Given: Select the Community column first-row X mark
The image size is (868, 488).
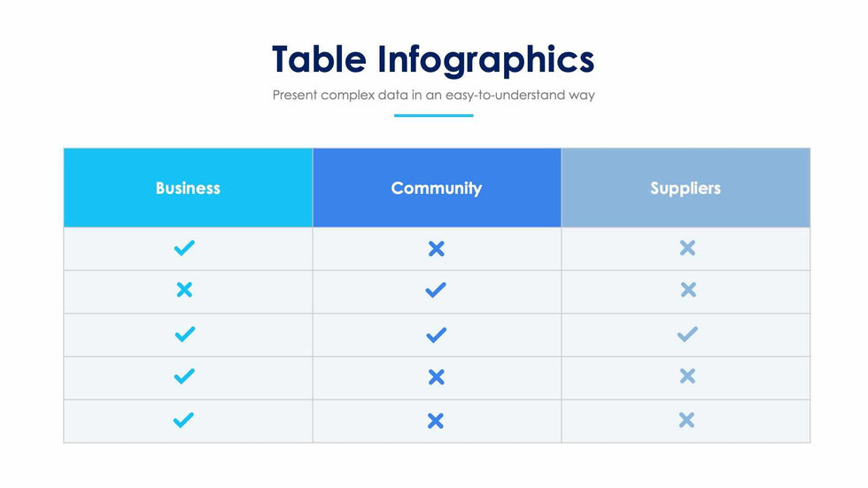Looking at the screenshot, I should tap(436, 249).
